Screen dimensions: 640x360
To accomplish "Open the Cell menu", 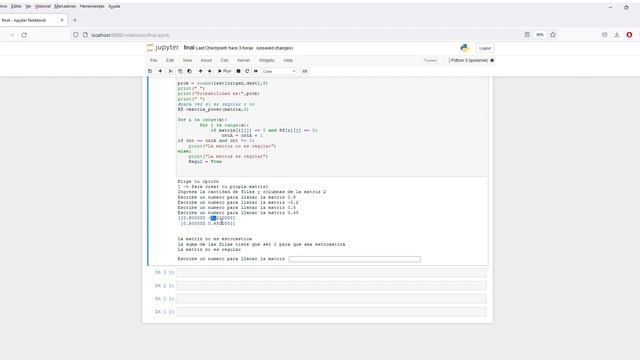I will (224, 60).
